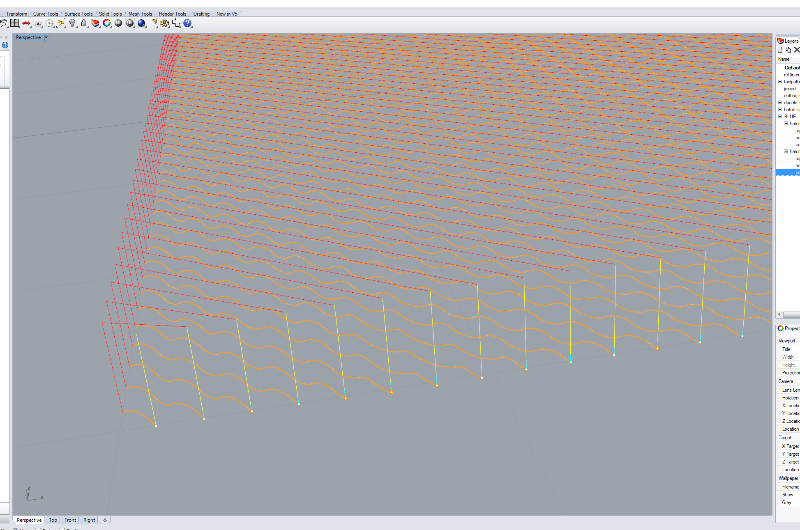Switch to the Top viewport tab

click(53, 520)
